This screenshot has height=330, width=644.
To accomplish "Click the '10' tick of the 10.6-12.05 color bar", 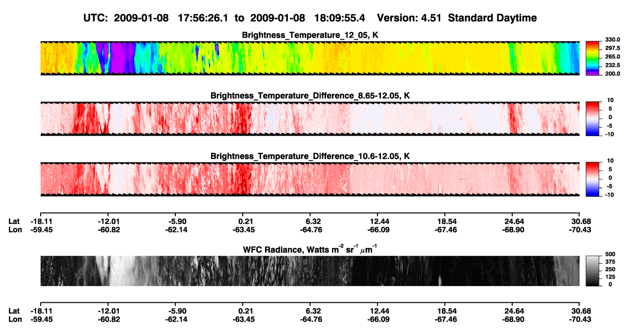I will point(610,161).
